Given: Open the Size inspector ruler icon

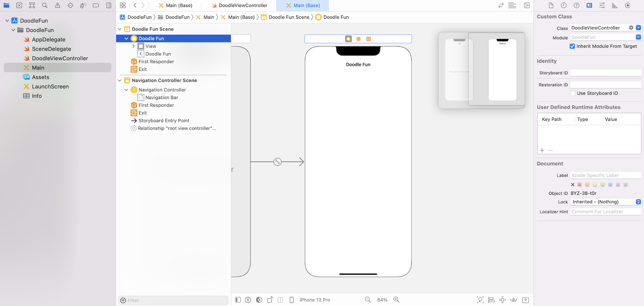Looking at the screenshot, I should (615, 5).
